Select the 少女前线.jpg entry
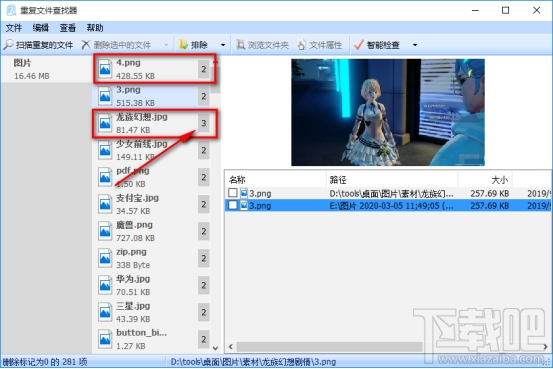Image resolution: width=553 pixels, height=369 pixels. pyautogui.click(x=152, y=150)
